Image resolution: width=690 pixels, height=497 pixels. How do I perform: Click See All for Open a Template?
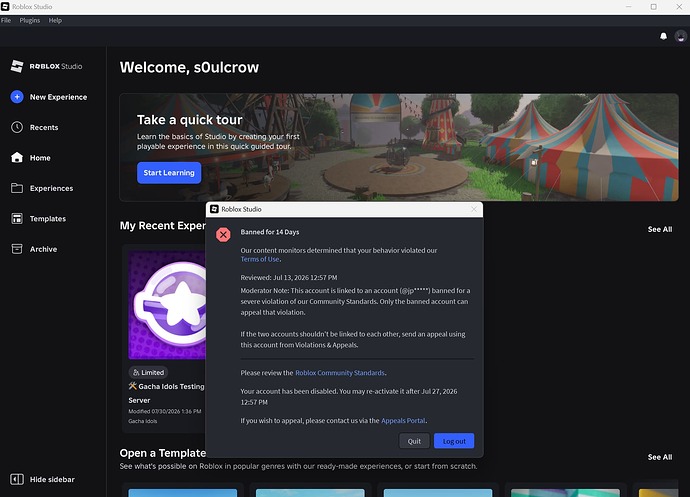click(x=660, y=457)
